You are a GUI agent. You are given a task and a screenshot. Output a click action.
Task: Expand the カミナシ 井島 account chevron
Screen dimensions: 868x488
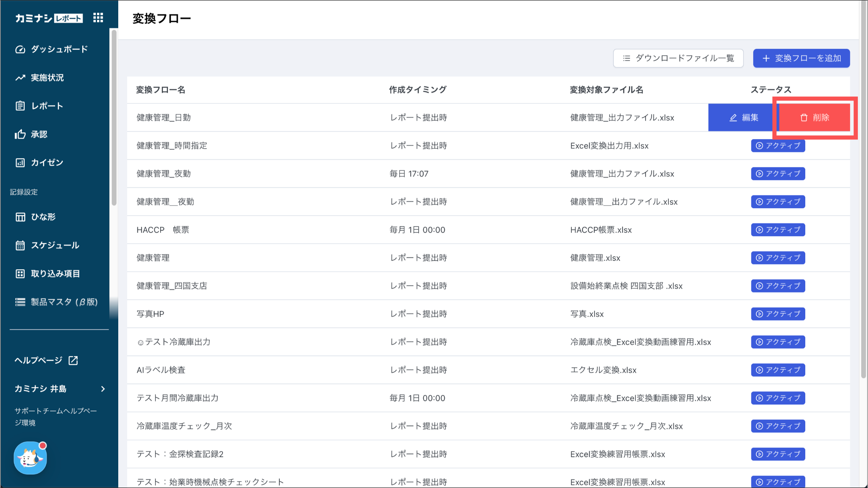[x=103, y=389]
